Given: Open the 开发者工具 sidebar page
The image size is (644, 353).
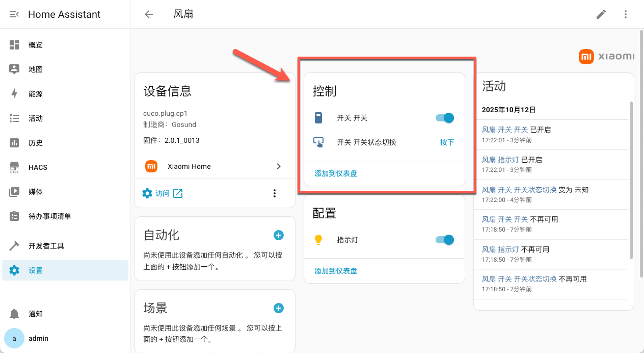Looking at the screenshot, I should (x=45, y=246).
